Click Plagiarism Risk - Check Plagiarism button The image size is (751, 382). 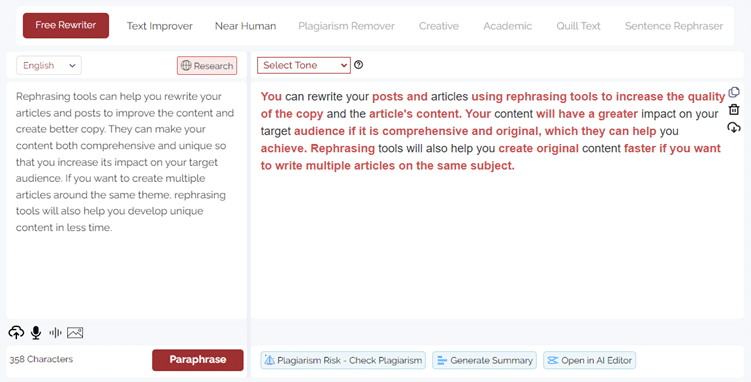[x=343, y=360]
